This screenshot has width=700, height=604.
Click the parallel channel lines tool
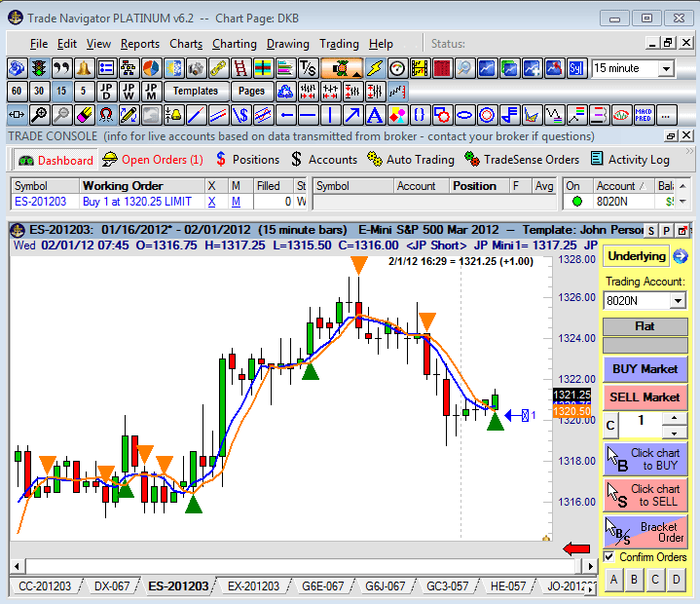click(218, 115)
